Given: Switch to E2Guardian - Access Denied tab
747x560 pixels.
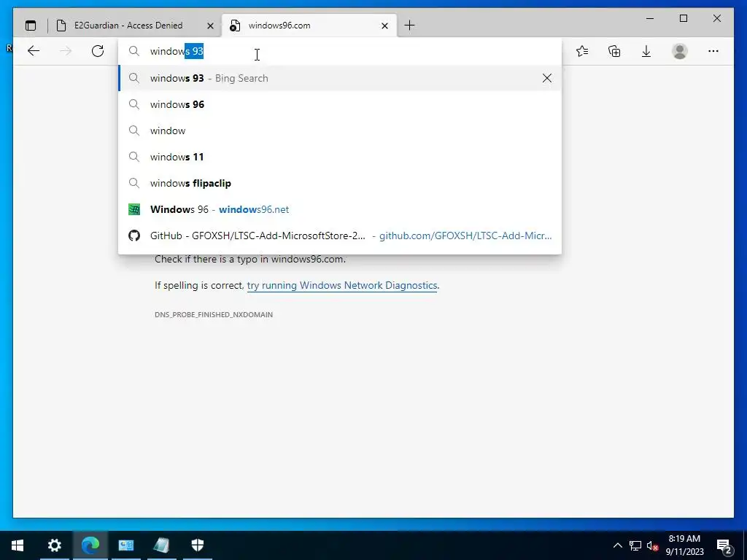Looking at the screenshot, I should (128, 26).
